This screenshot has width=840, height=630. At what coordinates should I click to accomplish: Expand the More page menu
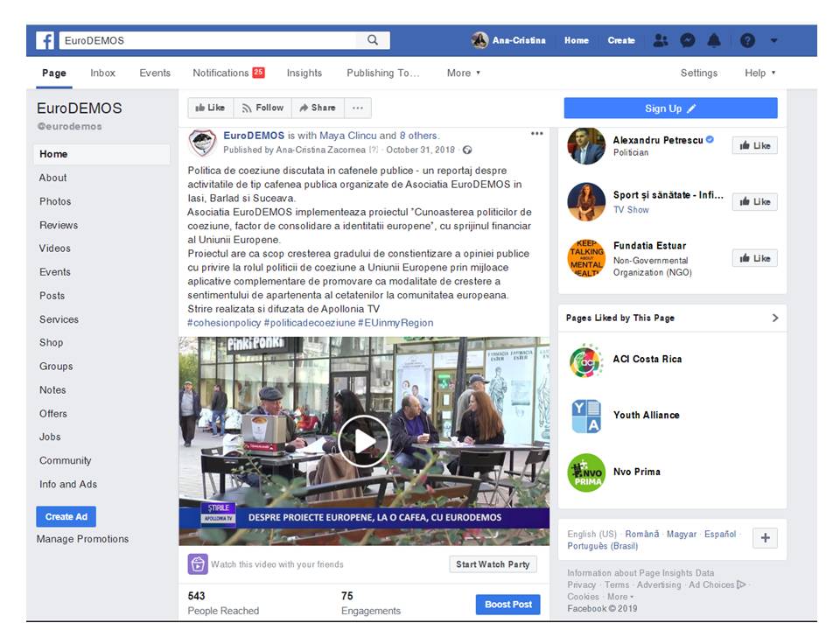click(x=464, y=73)
